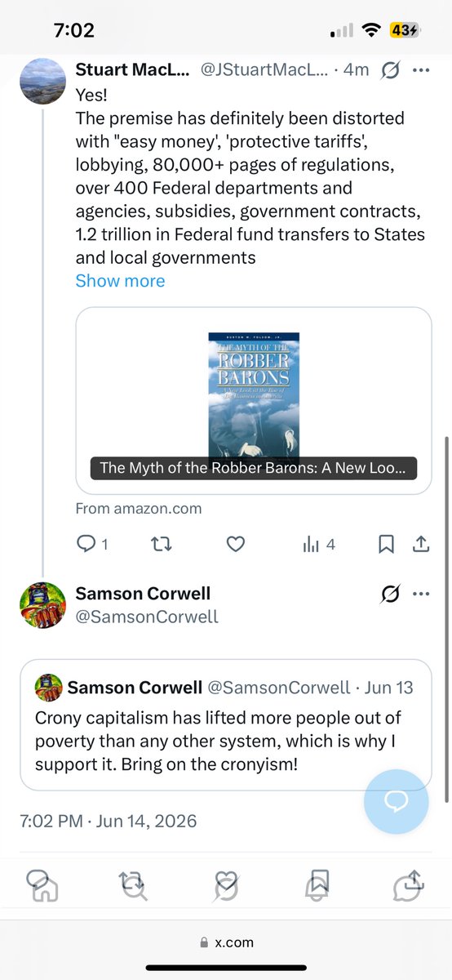The image size is (452, 980).
Task: Open the @SamsonCorwell handle link
Action: click(x=147, y=617)
